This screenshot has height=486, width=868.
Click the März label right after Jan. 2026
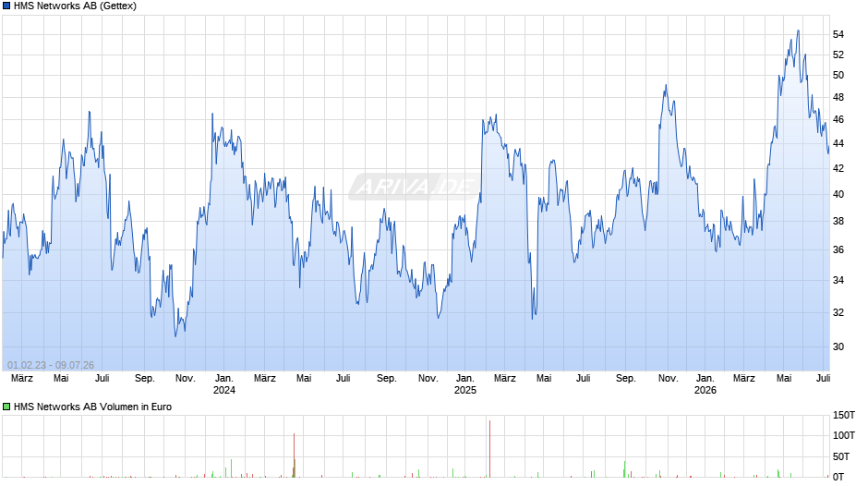click(x=744, y=379)
